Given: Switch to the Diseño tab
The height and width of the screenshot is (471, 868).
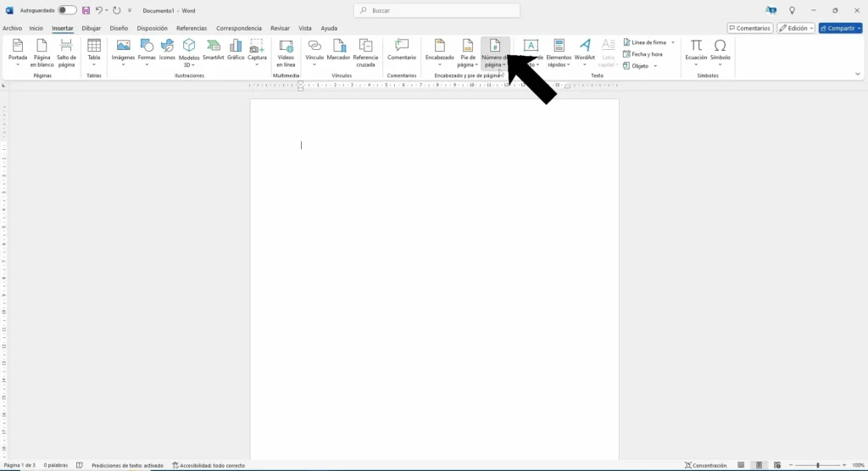Looking at the screenshot, I should [119, 28].
